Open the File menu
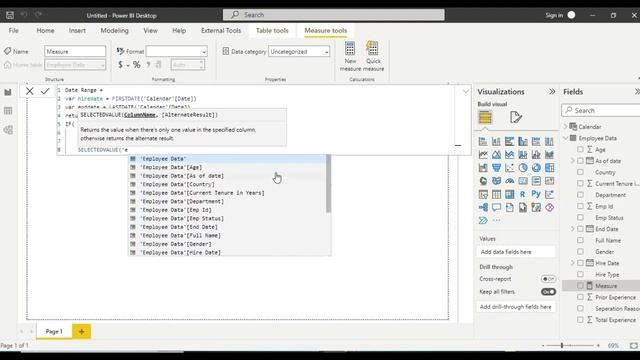 tap(13, 31)
